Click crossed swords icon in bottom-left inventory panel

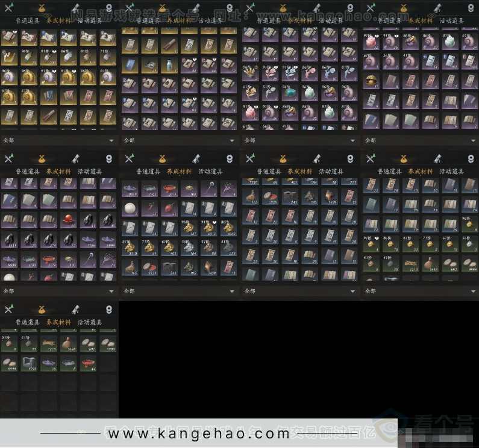(x=8, y=310)
